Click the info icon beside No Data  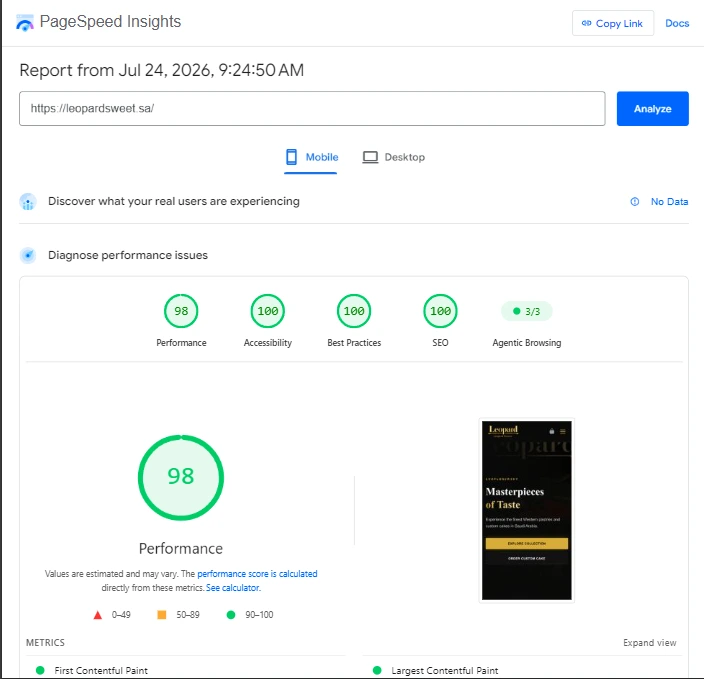click(634, 202)
